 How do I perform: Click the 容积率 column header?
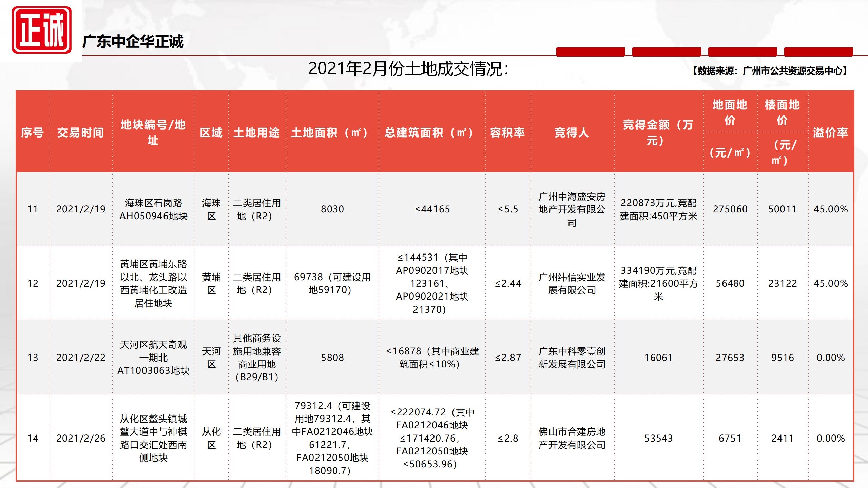click(x=507, y=133)
